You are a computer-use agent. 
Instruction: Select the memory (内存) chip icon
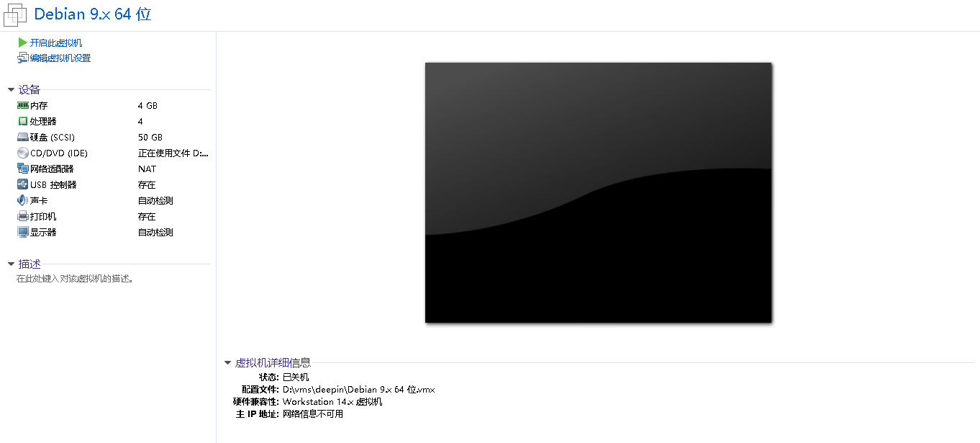23,105
